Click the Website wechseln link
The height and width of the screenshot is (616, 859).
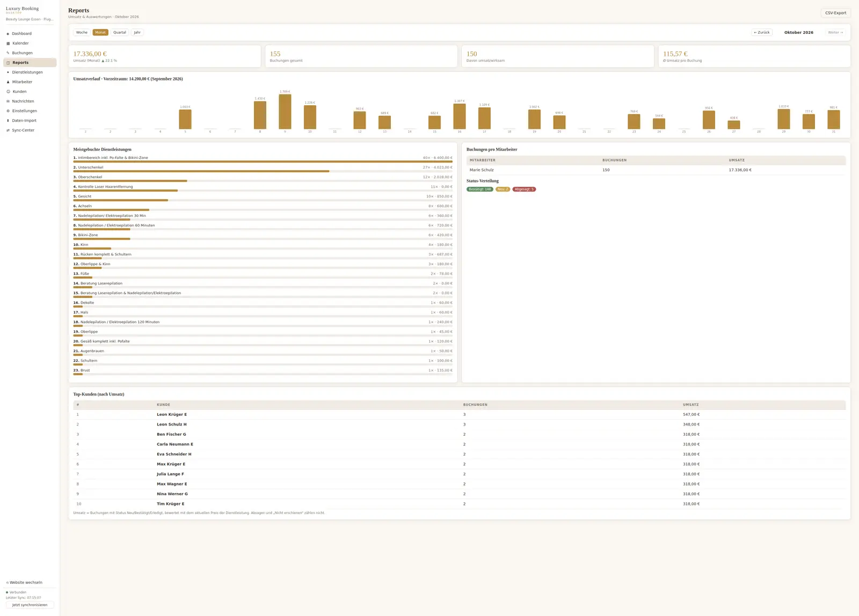(24, 582)
